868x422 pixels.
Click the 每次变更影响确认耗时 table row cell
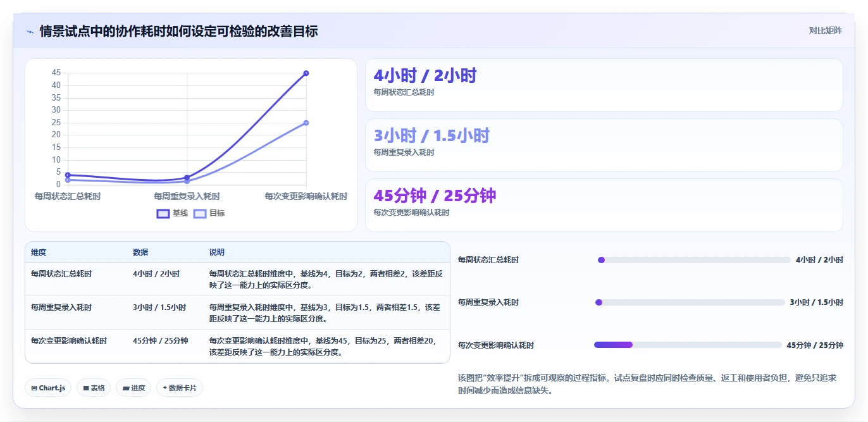(69, 340)
